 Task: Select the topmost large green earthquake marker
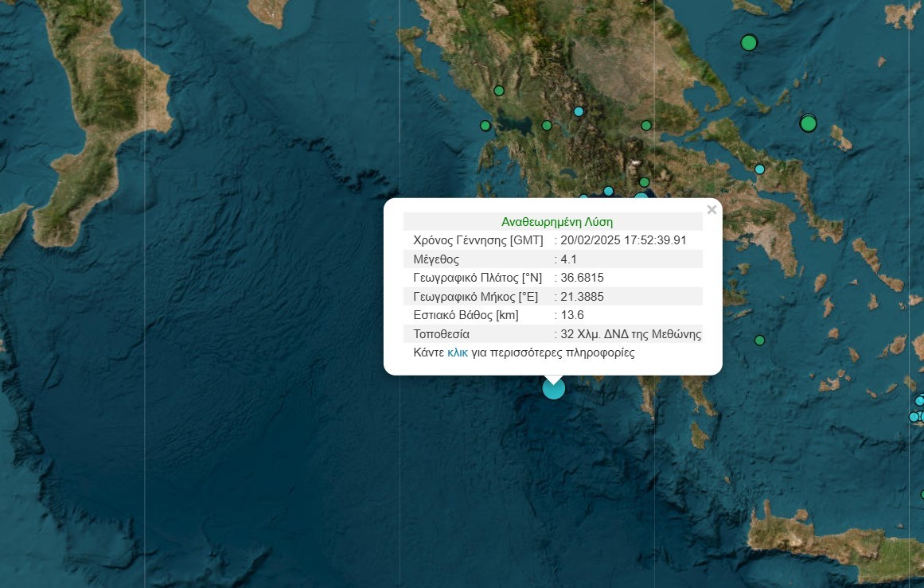point(748,42)
